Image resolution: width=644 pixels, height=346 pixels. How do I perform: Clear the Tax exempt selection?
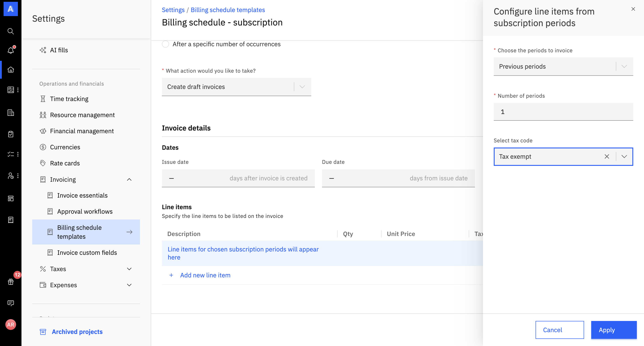(x=607, y=157)
